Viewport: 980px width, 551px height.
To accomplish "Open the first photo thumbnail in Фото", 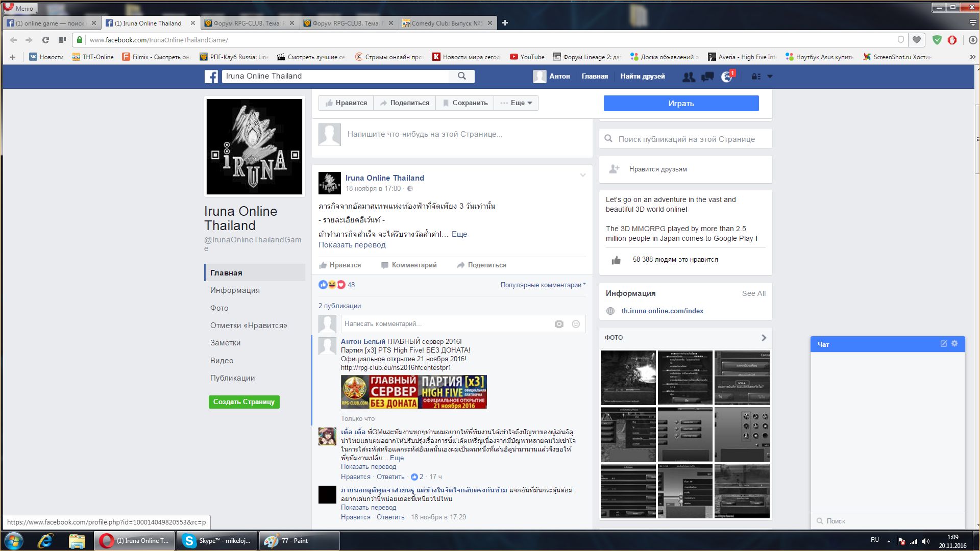I will tap(628, 378).
